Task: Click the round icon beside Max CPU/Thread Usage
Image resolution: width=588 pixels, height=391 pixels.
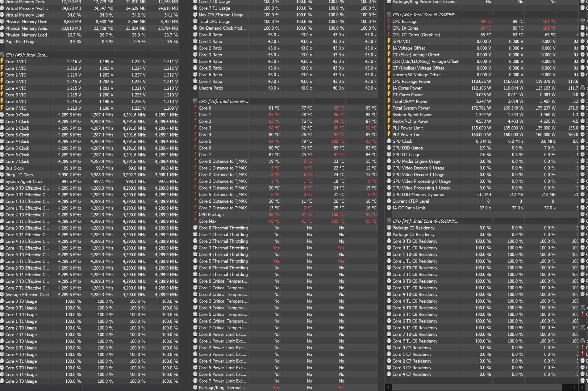Action: [195, 15]
